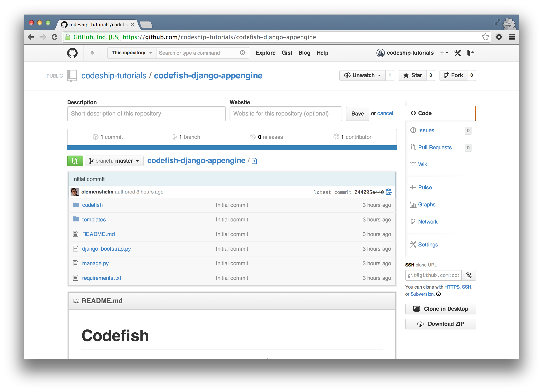Fork the repository

pos(453,75)
